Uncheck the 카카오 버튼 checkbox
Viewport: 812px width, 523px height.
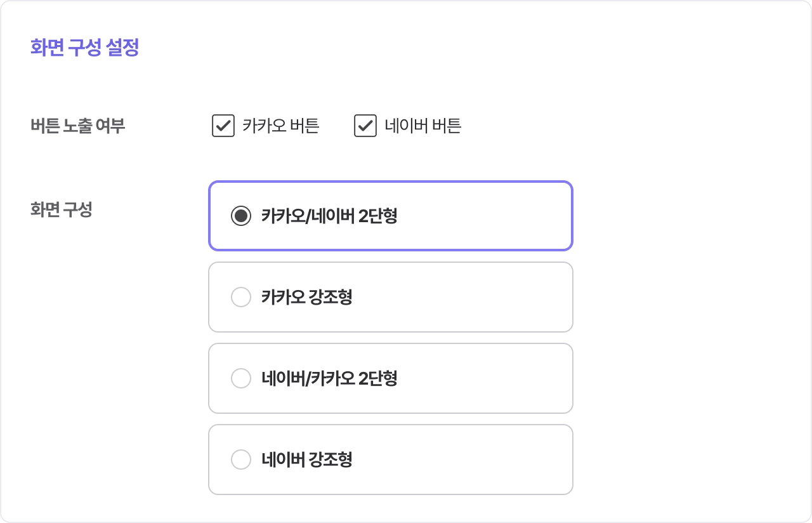(223, 126)
